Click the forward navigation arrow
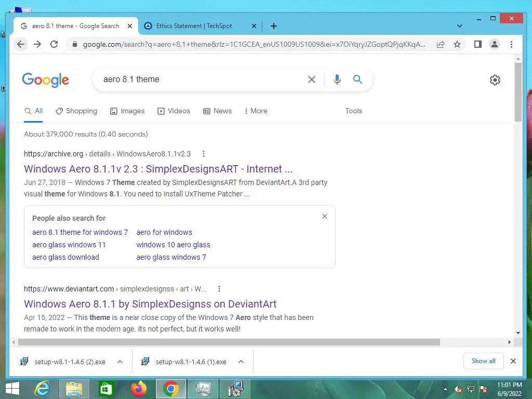 click(x=37, y=45)
